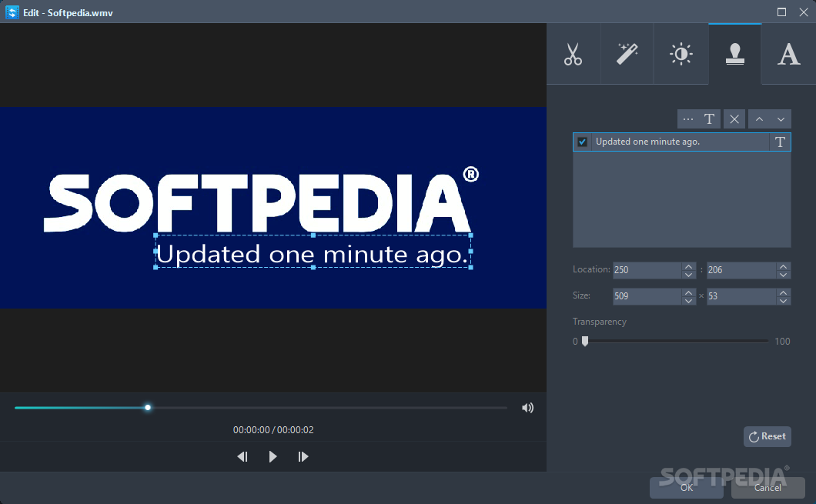Image resolution: width=816 pixels, height=504 pixels.
Task: Play the video preview
Action: click(x=273, y=456)
